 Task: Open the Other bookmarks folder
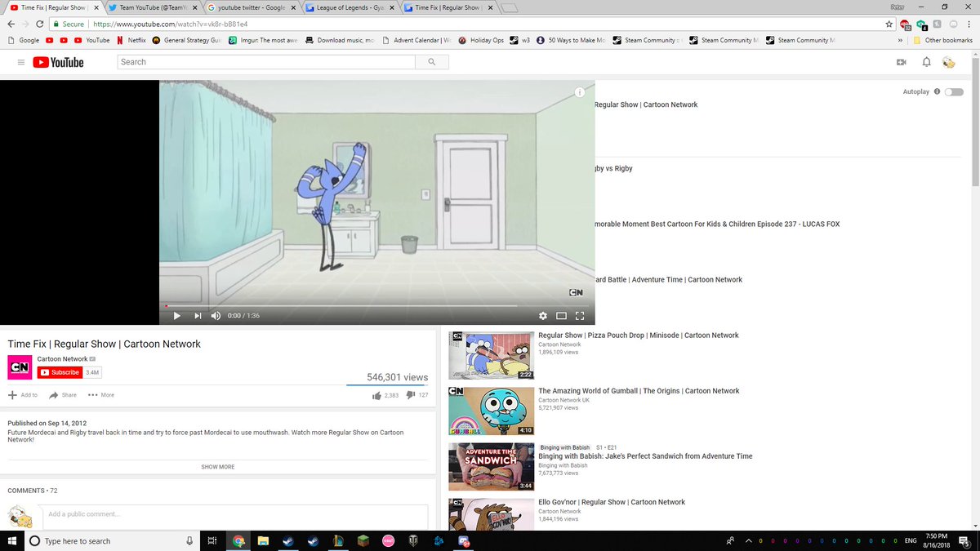943,40
